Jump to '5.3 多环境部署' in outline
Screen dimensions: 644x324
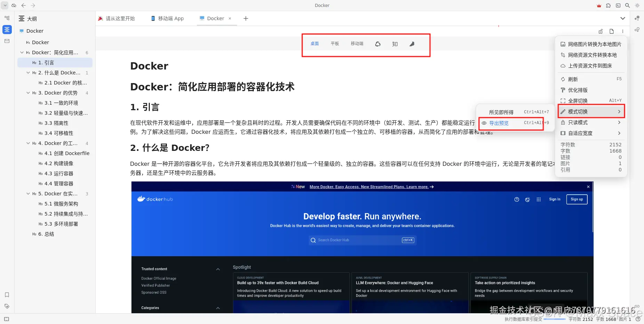[x=55, y=224]
